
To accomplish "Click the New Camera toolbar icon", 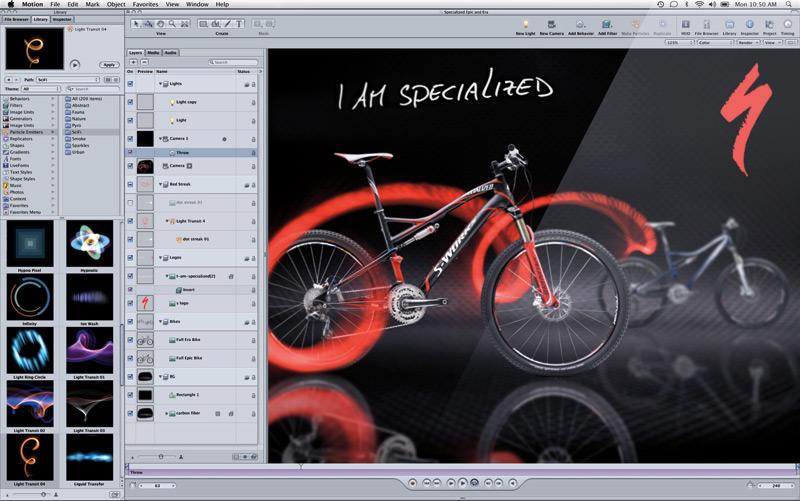I will click(552, 24).
